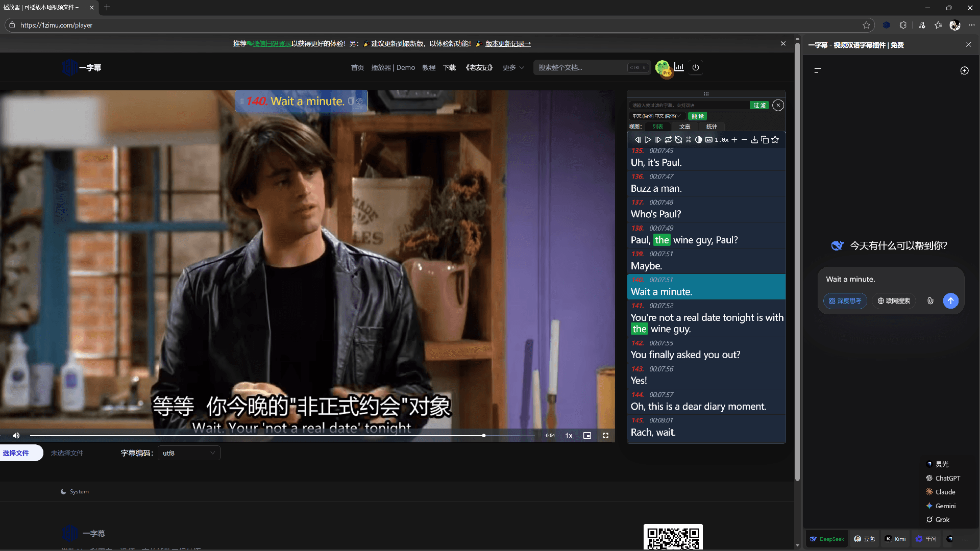
Task: Copy subtitles using the copy icon
Action: (765, 139)
